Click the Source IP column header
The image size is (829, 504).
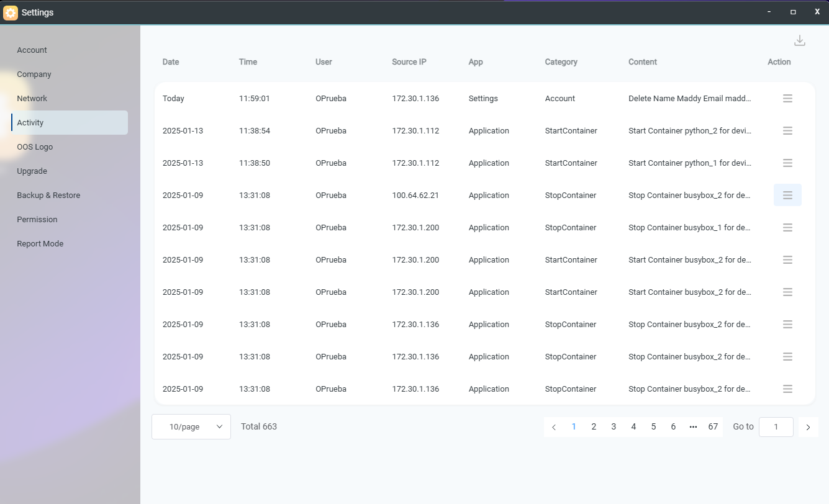[409, 62]
